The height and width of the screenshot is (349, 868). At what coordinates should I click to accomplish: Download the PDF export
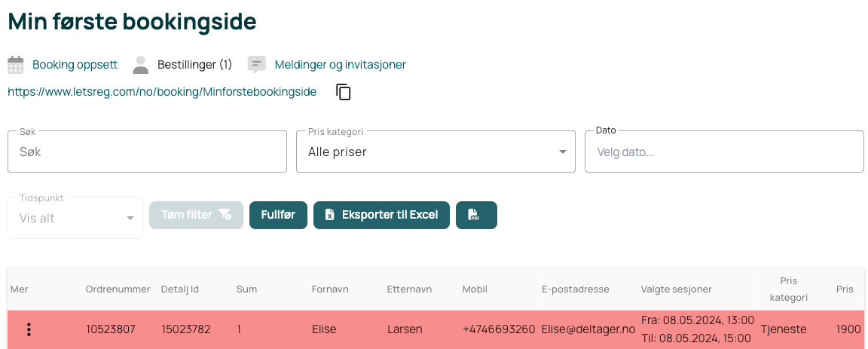pyautogui.click(x=477, y=215)
